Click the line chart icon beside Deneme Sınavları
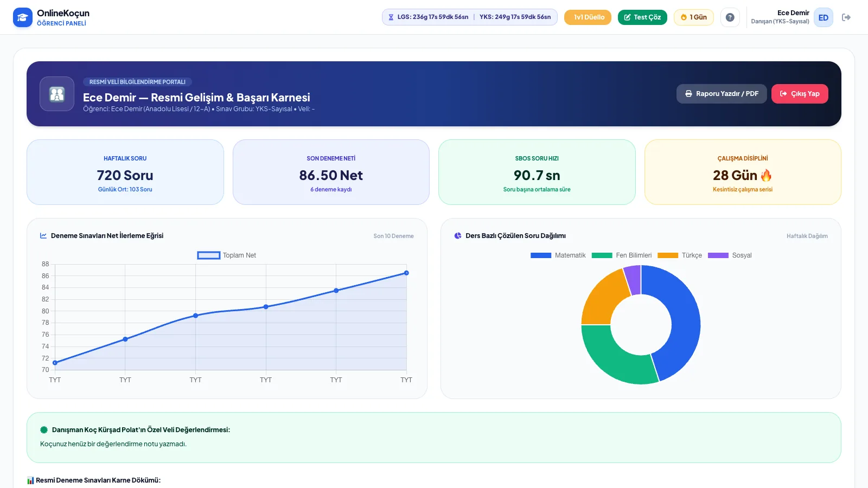The height and width of the screenshot is (488, 868). [43, 236]
